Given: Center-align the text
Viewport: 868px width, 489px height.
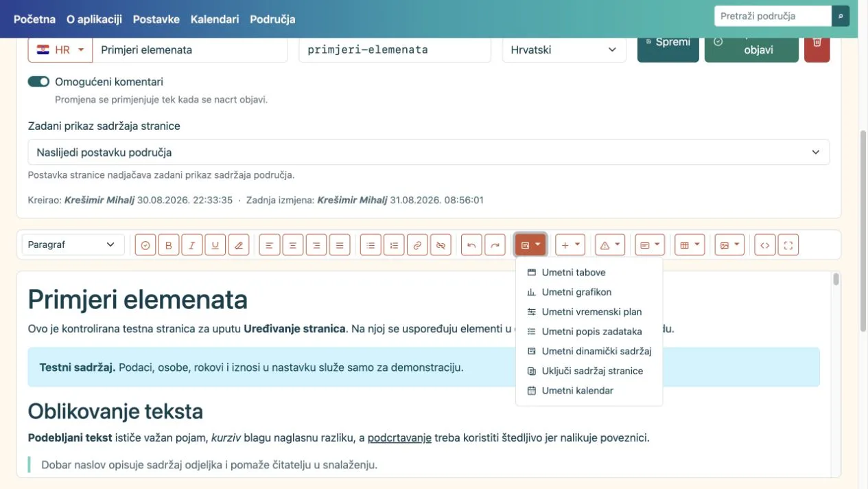Looking at the screenshot, I should pyautogui.click(x=293, y=245).
